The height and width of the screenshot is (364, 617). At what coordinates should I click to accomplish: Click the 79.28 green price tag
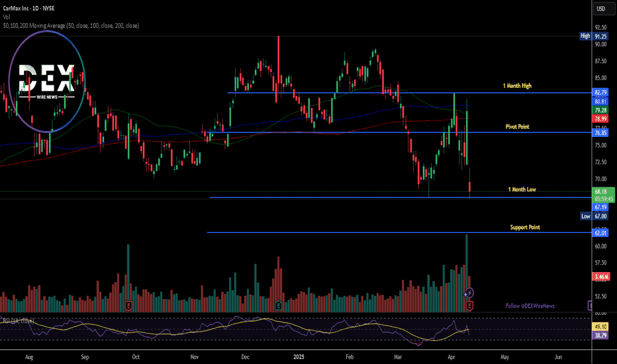pyautogui.click(x=600, y=110)
